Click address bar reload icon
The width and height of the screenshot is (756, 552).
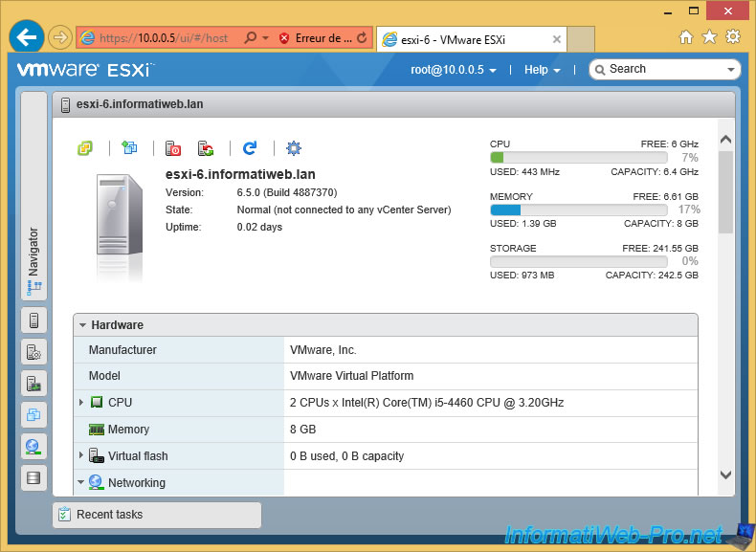362,37
